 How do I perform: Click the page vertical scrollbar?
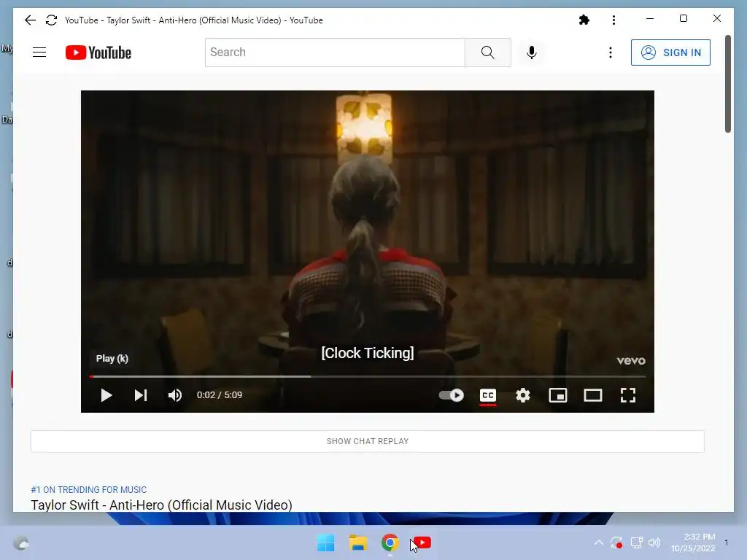727,84
